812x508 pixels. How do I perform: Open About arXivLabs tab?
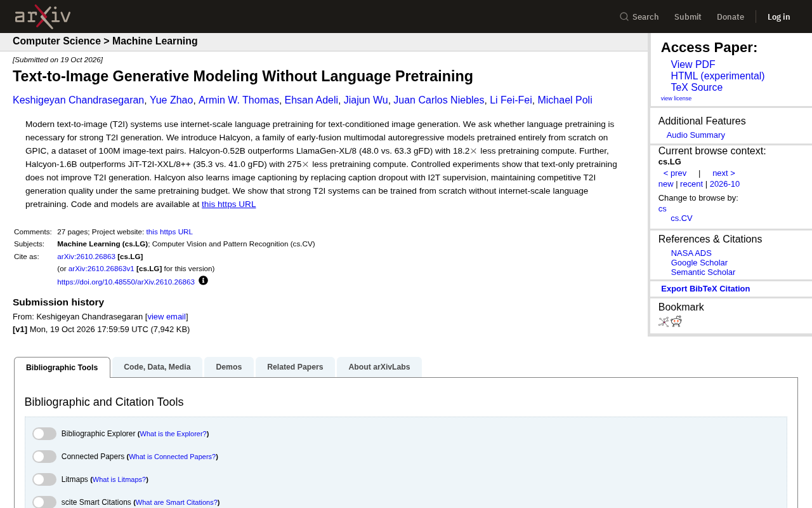(379, 367)
